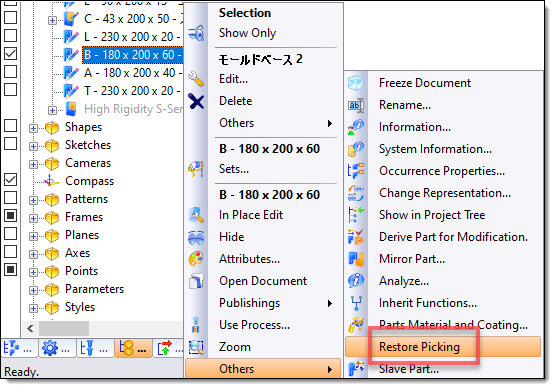Switch to the first tree bottom tab
Screen dimensions: 555x389
[19, 349]
